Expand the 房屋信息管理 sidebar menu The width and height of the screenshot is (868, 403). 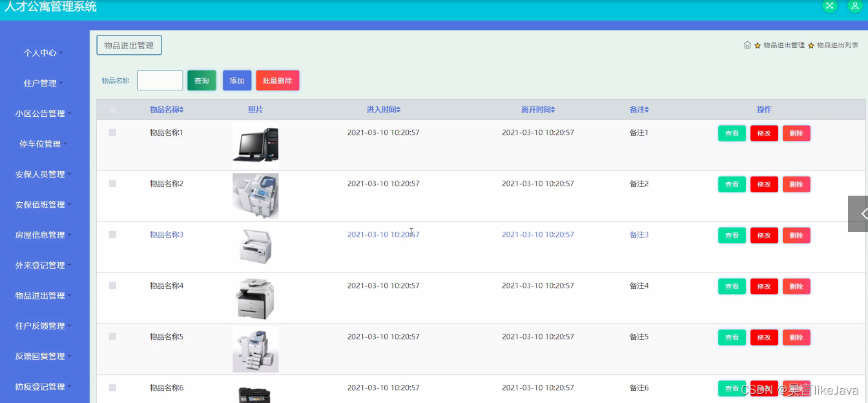[44, 235]
